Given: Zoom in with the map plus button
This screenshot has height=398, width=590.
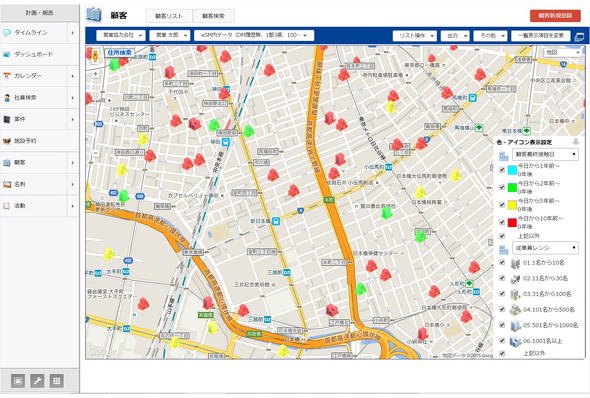Looking at the screenshot, I should click(96, 74).
